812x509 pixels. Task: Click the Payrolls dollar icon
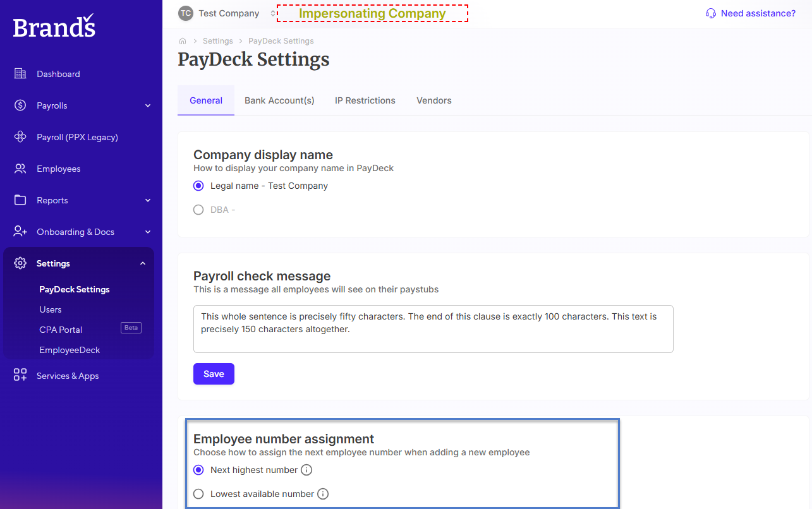point(20,105)
